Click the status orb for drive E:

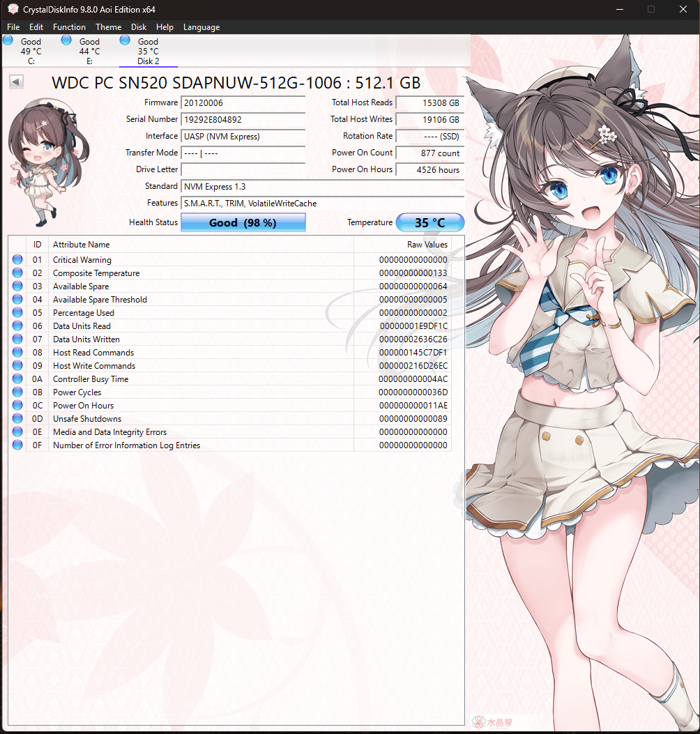[x=66, y=40]
